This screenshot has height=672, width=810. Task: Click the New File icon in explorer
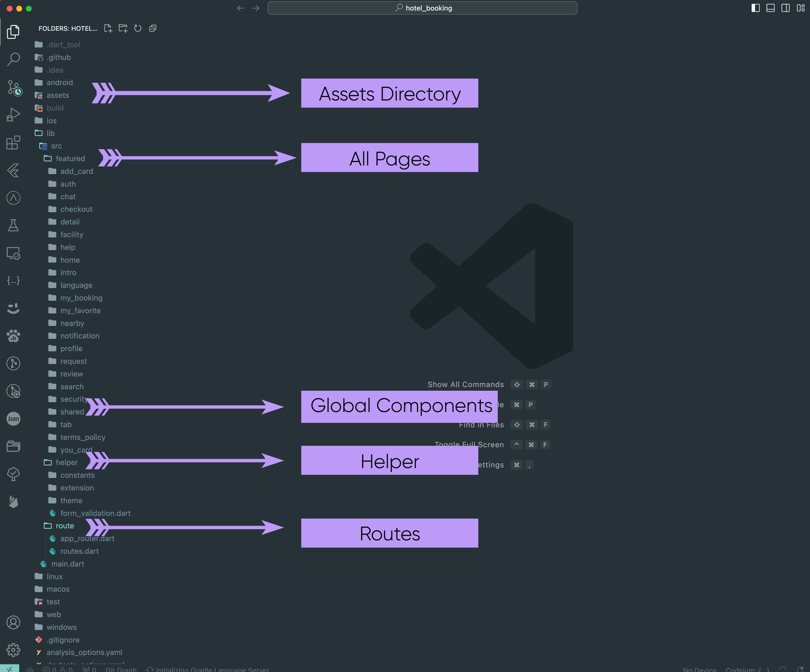click(x=108, y=28)
